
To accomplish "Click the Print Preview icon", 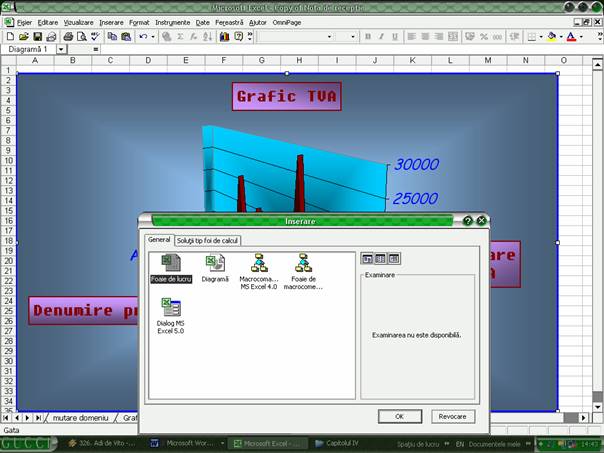I will coord(82,37).
